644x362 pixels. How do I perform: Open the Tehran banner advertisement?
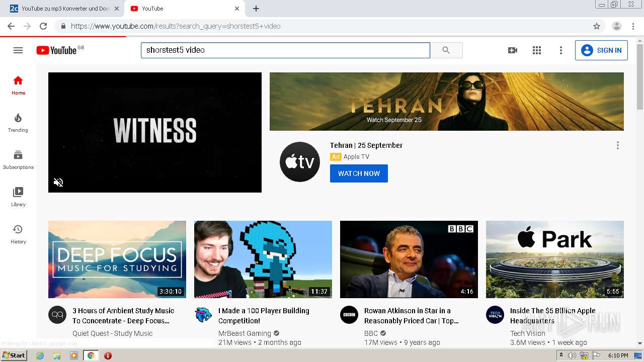tap(447, 102)
